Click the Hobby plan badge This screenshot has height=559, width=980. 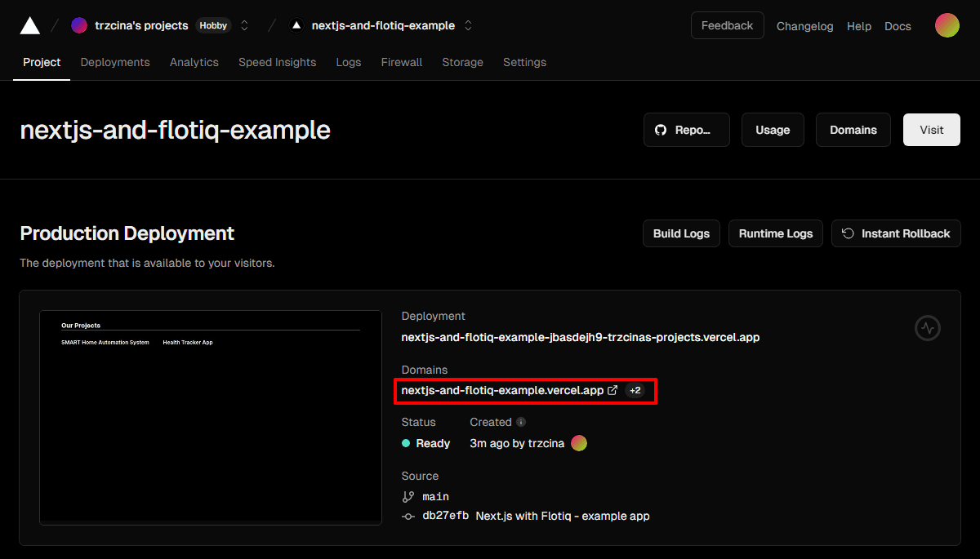213,25
